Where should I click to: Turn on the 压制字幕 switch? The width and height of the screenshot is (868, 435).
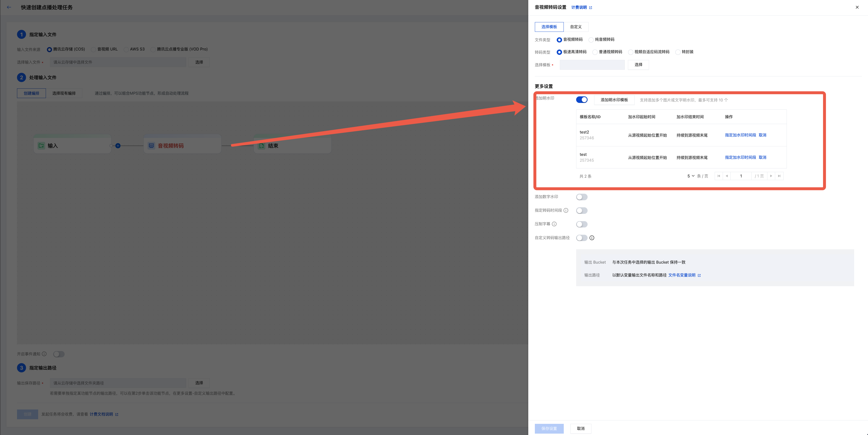[x=582, y=224]
